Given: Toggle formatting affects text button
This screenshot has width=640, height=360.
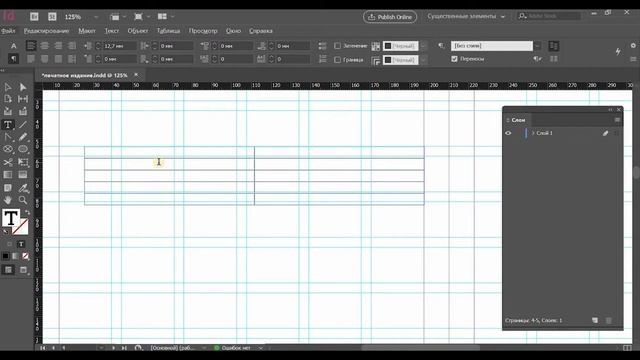Looking at the screenshot, I should pos(21,244).
